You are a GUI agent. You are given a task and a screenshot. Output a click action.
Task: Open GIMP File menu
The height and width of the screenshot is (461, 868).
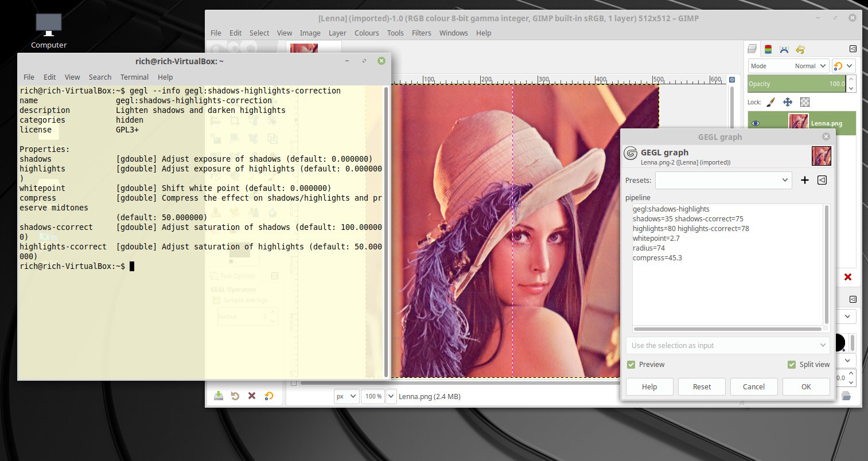pyautogui.click(x=216, y=33)
